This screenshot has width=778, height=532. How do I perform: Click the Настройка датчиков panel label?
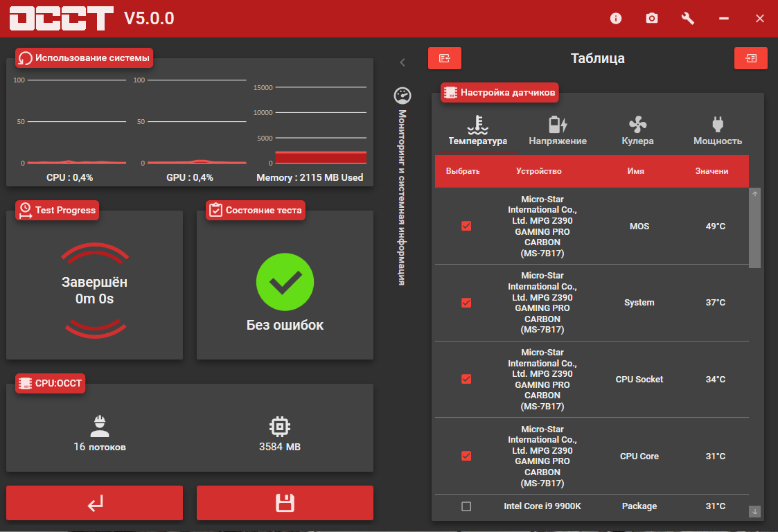coord(499,93)
